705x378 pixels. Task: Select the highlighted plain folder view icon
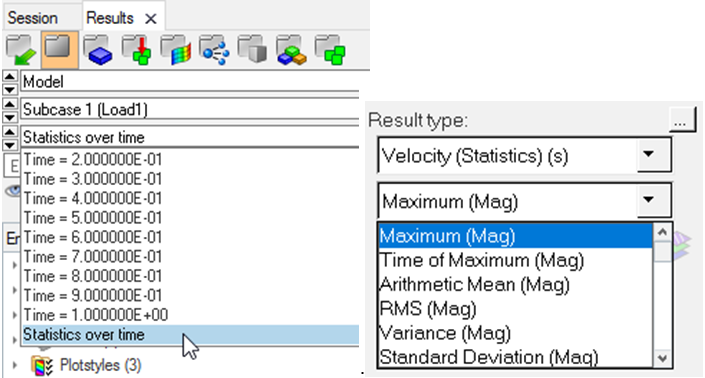tap(59, 50)
